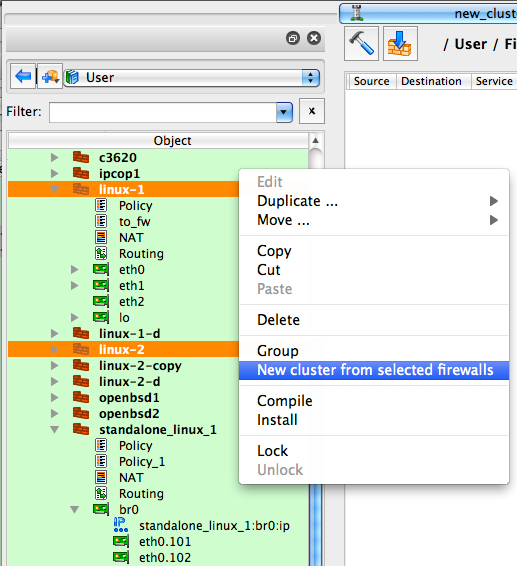Click the tree scrollbar up arrow
The width and height of the screenshot is (517, 566).
pos(316,140)
